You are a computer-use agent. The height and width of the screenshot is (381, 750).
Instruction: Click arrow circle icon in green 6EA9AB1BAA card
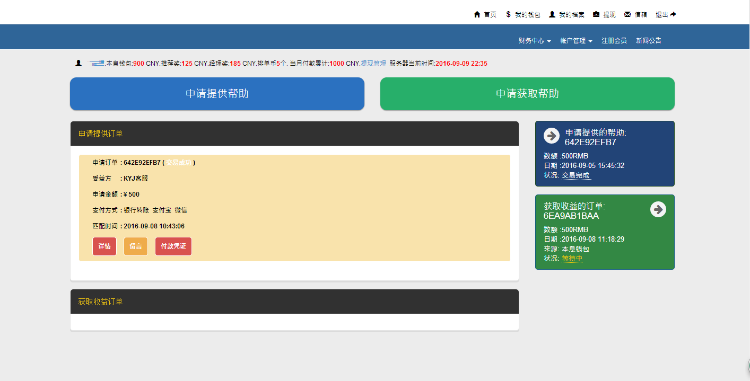click(x=658, y=209)
